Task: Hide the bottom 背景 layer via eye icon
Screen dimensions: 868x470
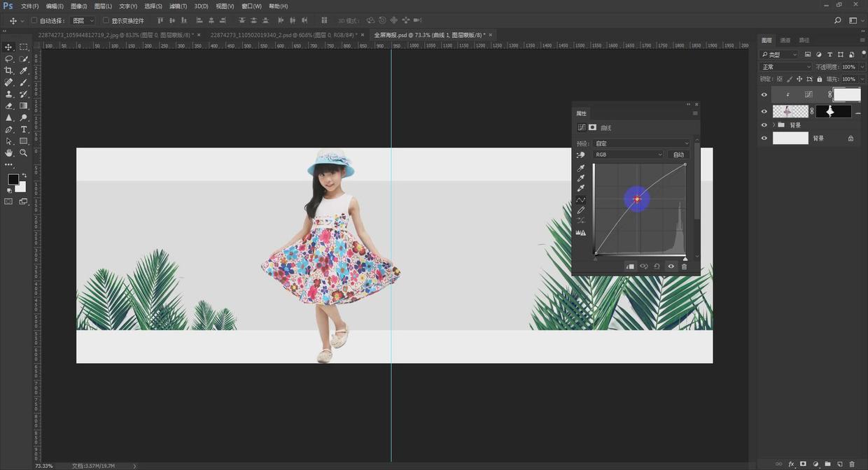Action: click(x=764, y=138)
